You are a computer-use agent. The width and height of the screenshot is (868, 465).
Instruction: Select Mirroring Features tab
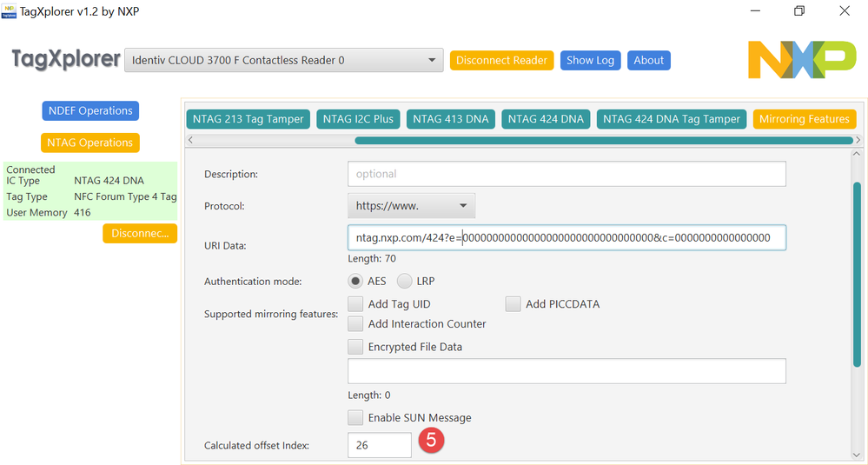(x=805, y=119)
